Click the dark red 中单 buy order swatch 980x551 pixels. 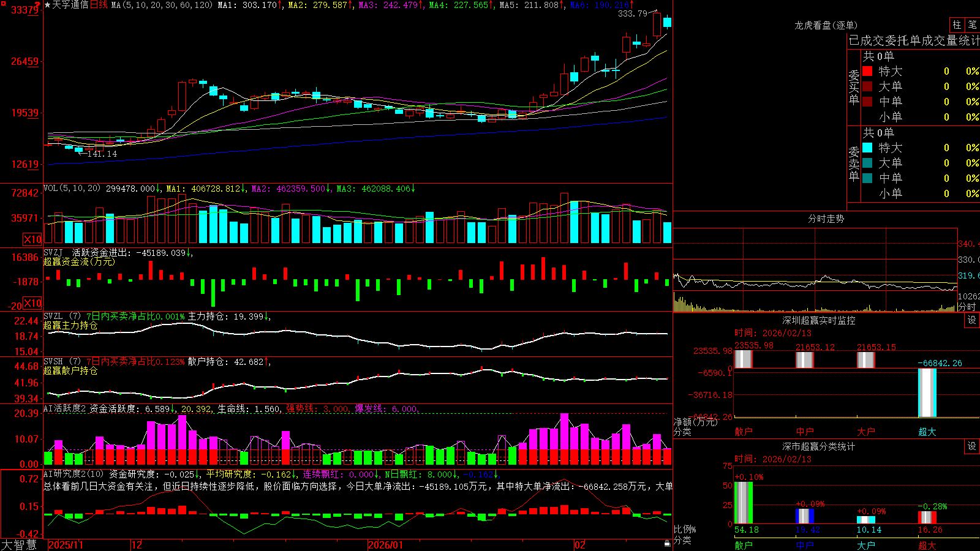(x=867, y=102)
